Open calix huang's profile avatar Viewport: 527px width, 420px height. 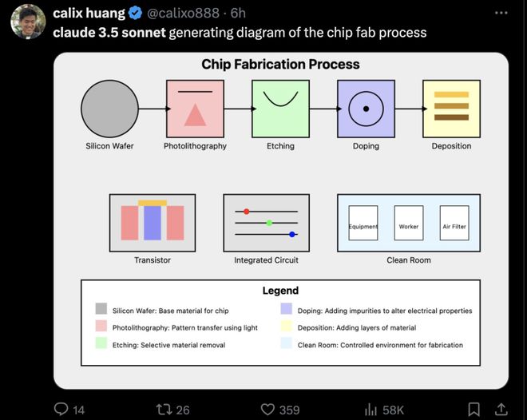tap(28, 22)
